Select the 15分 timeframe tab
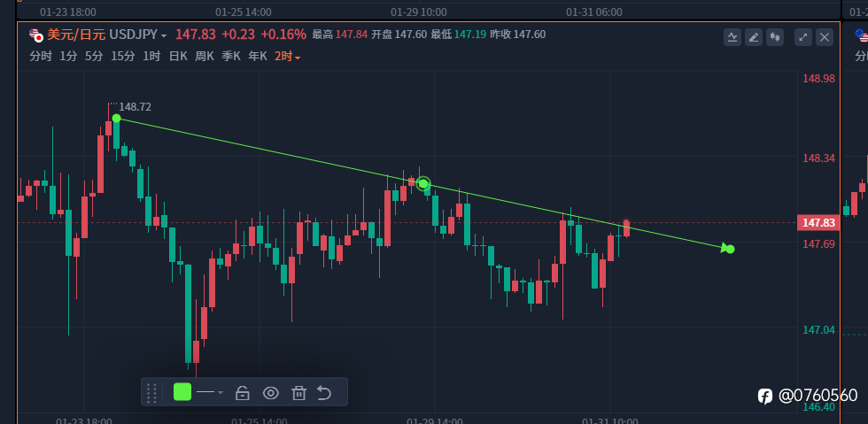This screenshot has width=868, height=424. (x=123, y=57)
